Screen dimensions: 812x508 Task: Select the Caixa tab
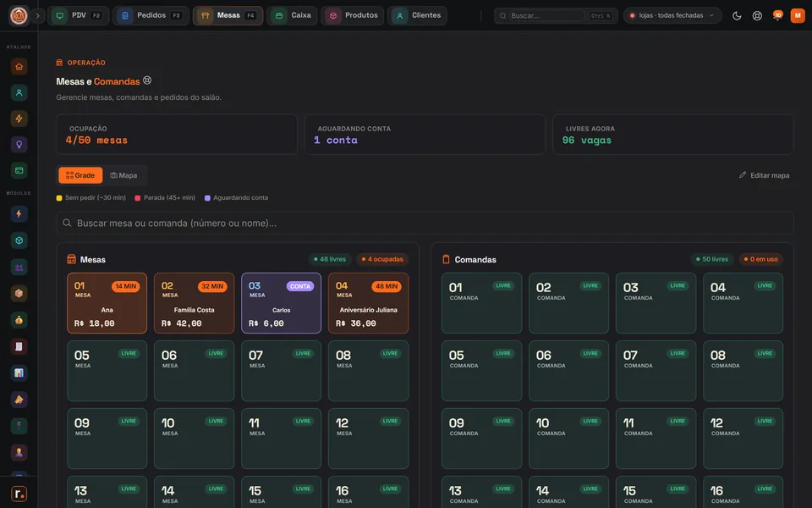[x=292, y=15]
